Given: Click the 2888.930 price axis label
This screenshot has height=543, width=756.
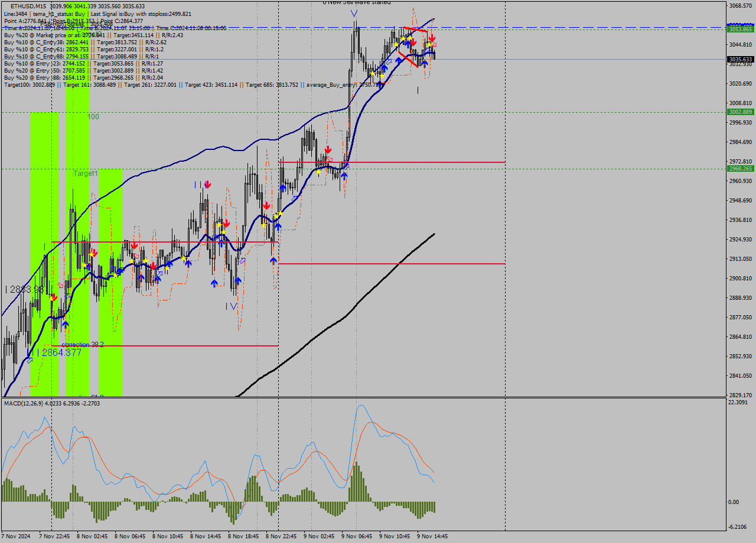Looking at the screenshot, I should (x=740, y=297).
